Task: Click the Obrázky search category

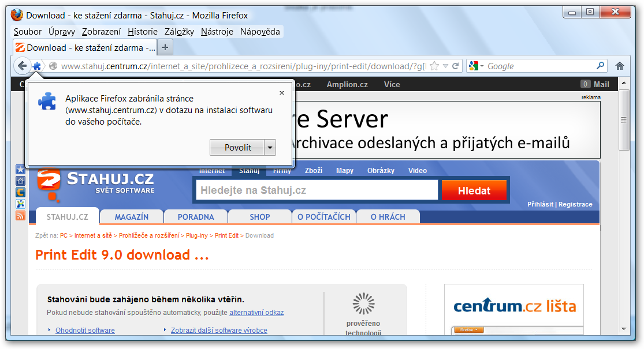Action: [381, 171]
